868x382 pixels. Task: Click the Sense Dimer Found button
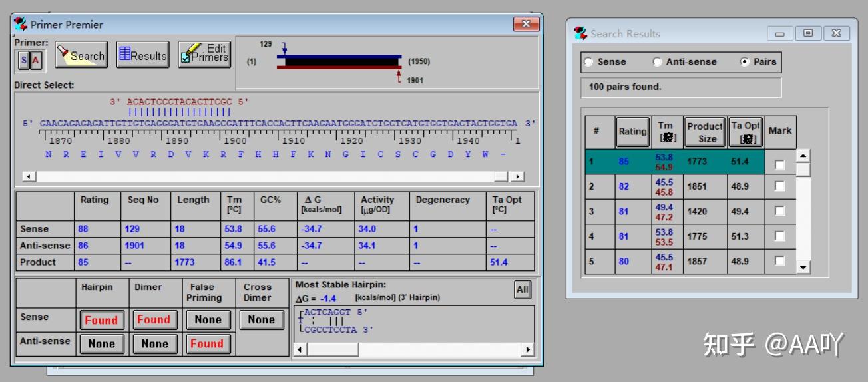(154, 320)
